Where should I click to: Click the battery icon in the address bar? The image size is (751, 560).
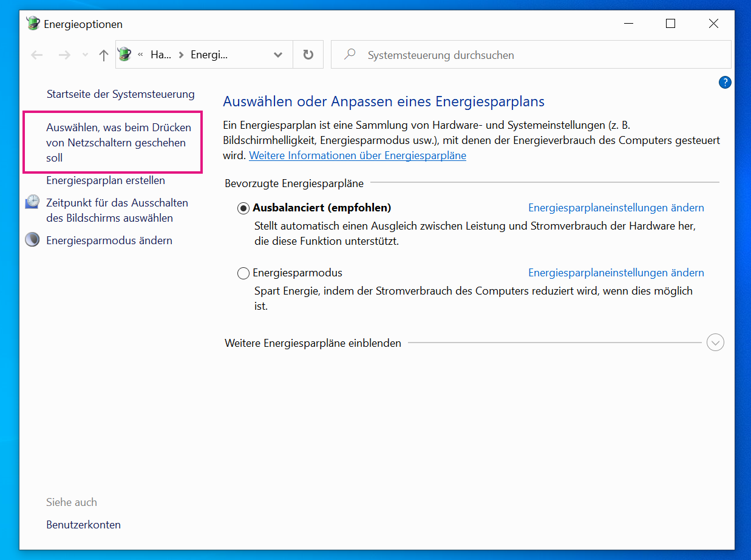tap(124, 55)
